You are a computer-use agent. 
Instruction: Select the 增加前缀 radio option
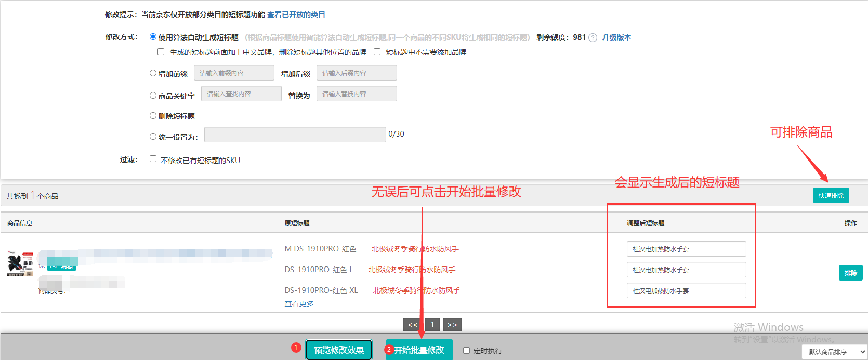point(153,73)
